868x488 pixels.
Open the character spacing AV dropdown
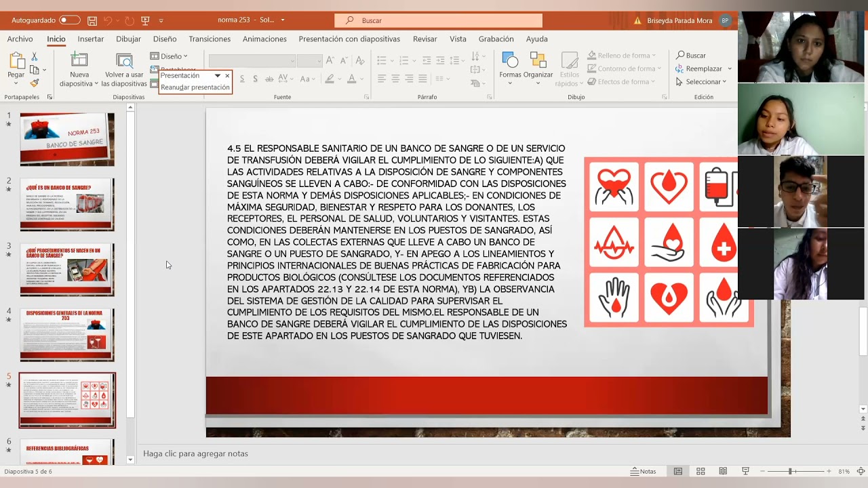click(288, 79)
